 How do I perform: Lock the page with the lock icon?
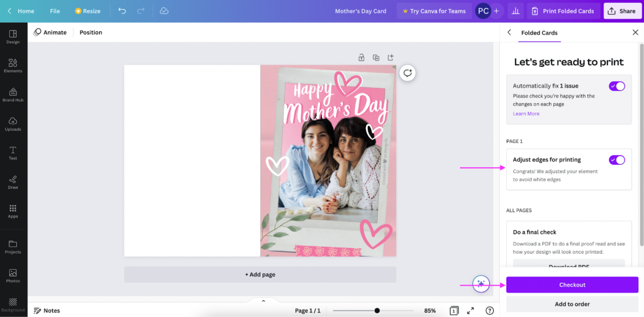361,58
